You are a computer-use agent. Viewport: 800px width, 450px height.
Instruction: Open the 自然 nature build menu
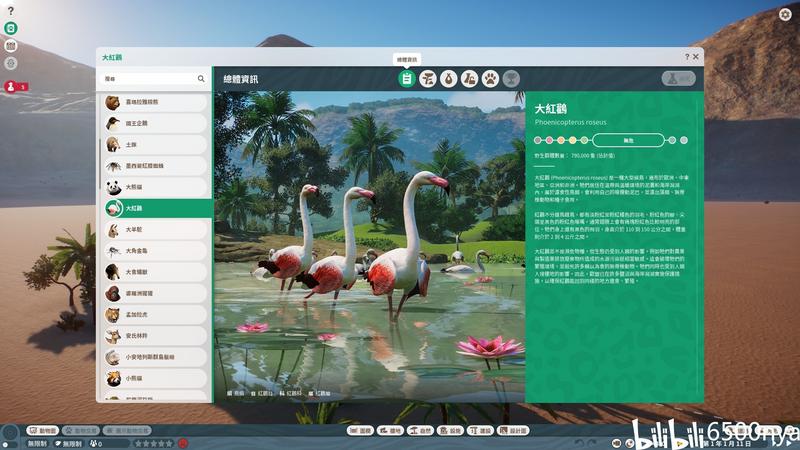pyautogui.click(x=420, y=431)
